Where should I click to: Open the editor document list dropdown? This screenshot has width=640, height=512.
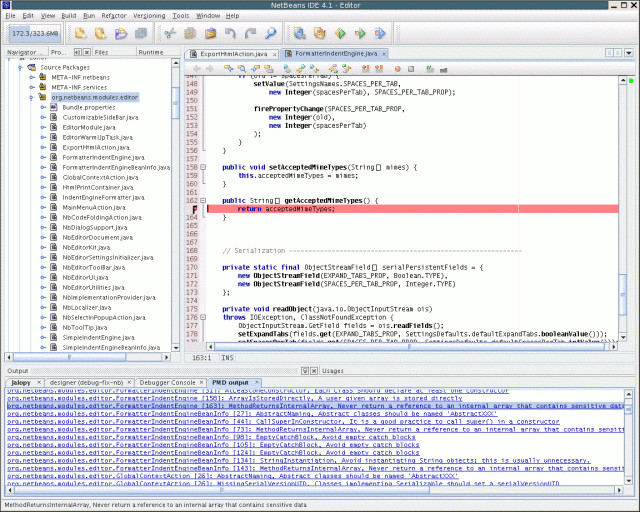[x=629, y=53]
